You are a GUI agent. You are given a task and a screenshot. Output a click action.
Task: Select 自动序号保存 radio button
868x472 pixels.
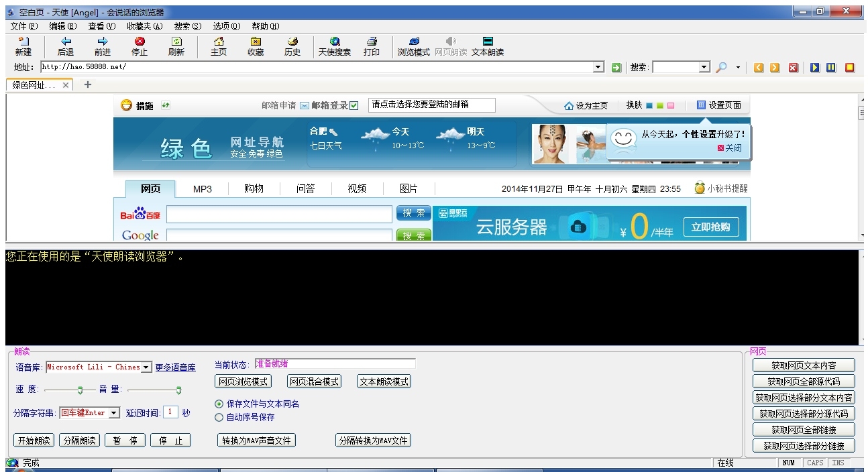click(219, 418)
